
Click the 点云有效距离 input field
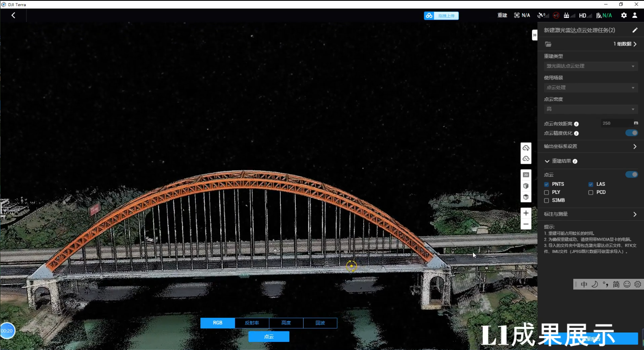[x=616, y=123]
